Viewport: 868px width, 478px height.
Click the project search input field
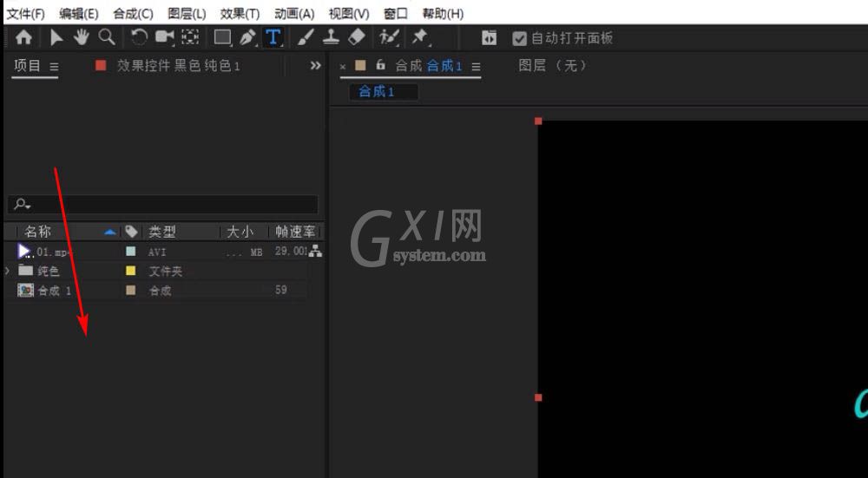163,205
